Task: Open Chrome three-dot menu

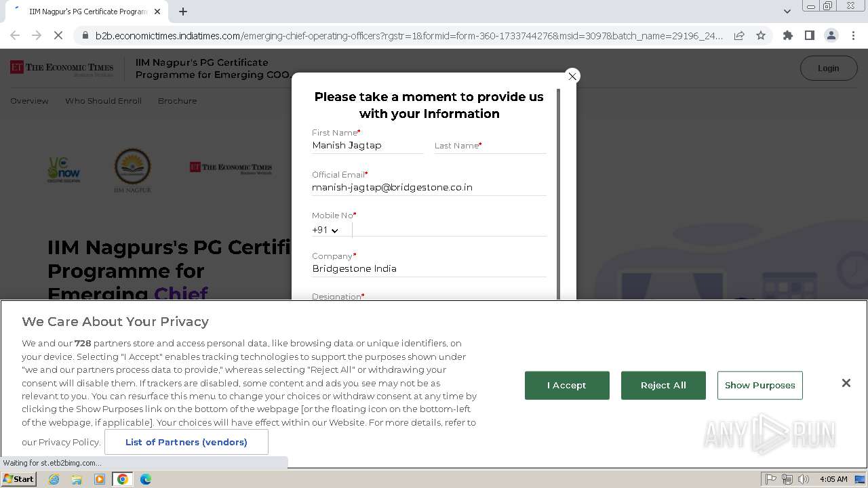Action: tap(853, 35)
